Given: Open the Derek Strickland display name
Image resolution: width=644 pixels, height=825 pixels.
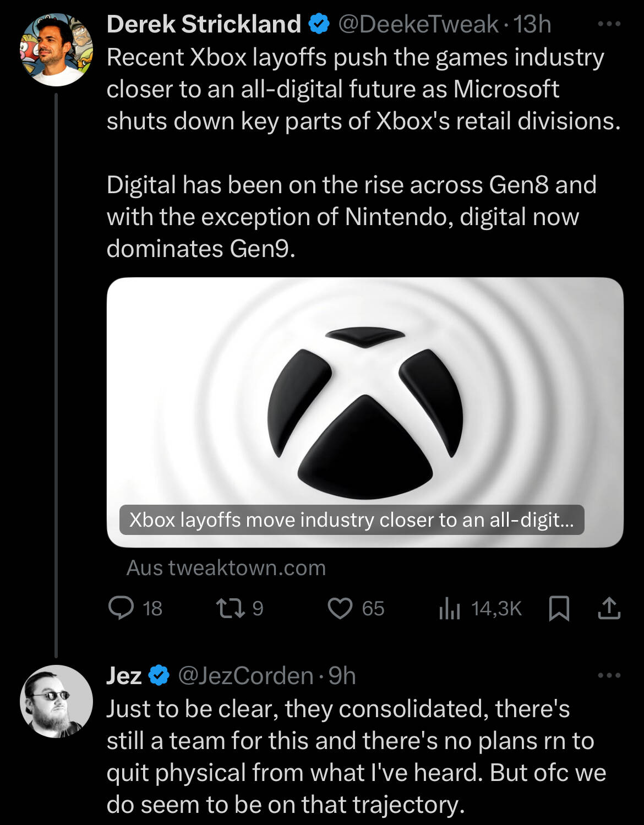Looking at the screenshot, I should point(204,24).
